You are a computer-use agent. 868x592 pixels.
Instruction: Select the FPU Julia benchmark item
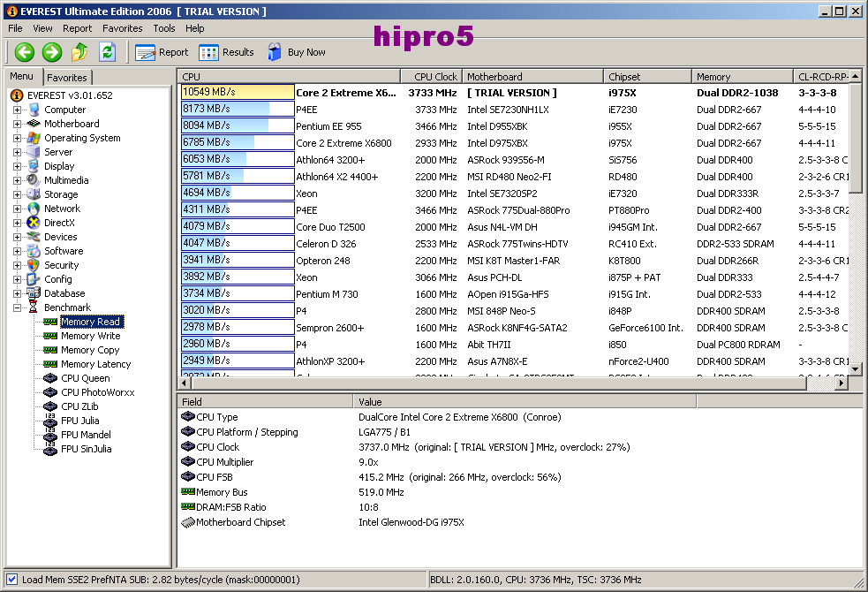(79, 421)
